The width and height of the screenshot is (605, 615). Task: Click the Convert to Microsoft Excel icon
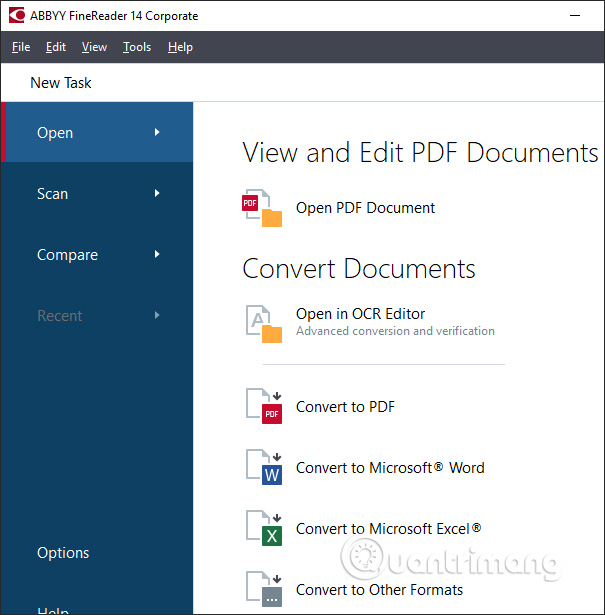[x=263, y=528]
